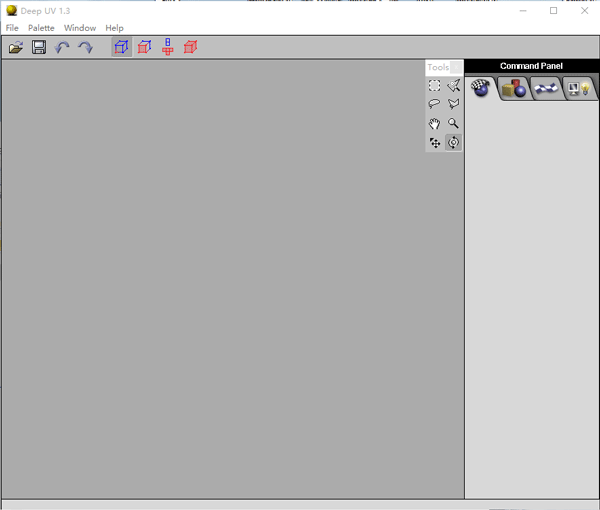Open the monitor and lightbulb display tab
Screen dimensions: 600x510
[x=579, y=89]
